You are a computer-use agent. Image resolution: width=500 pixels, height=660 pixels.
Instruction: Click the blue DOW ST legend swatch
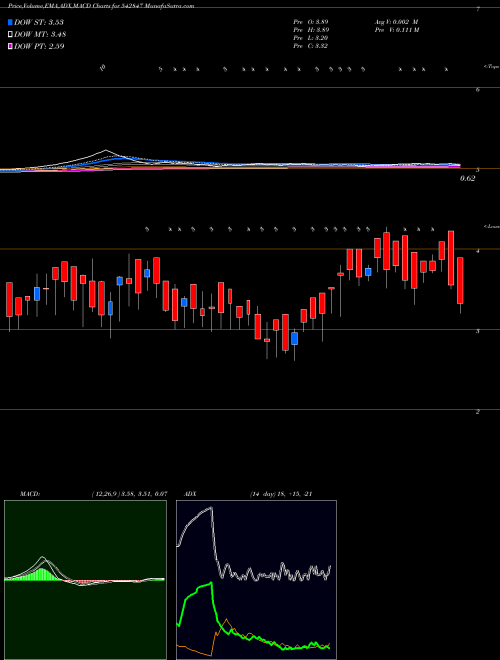10,22
